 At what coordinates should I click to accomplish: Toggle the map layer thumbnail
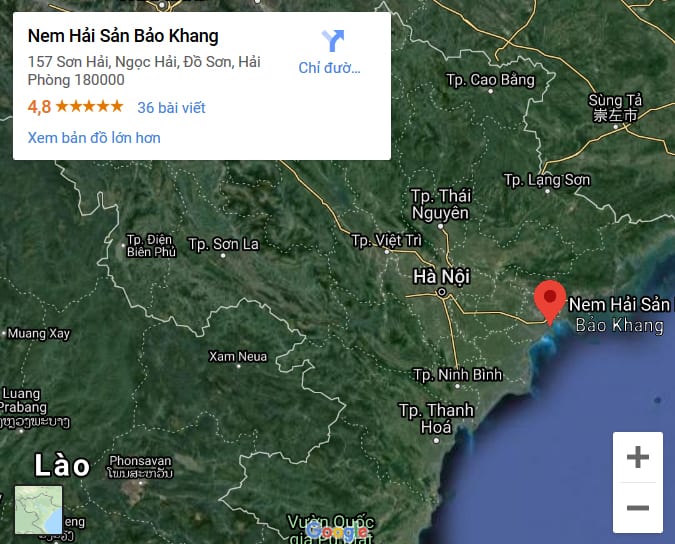[38, 510]
